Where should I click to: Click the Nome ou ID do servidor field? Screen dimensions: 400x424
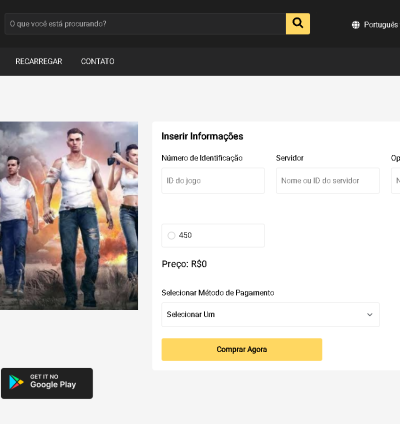328,181
